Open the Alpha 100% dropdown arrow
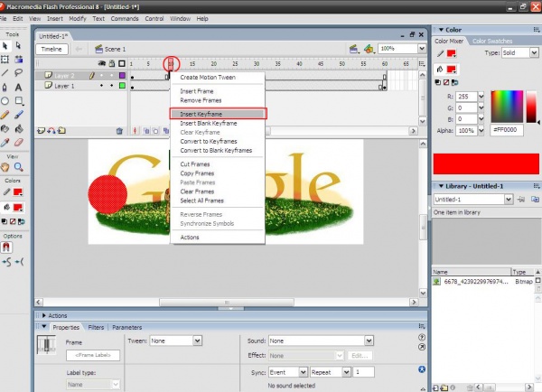The width and height of the screenshot is (542, 392). 481,131
